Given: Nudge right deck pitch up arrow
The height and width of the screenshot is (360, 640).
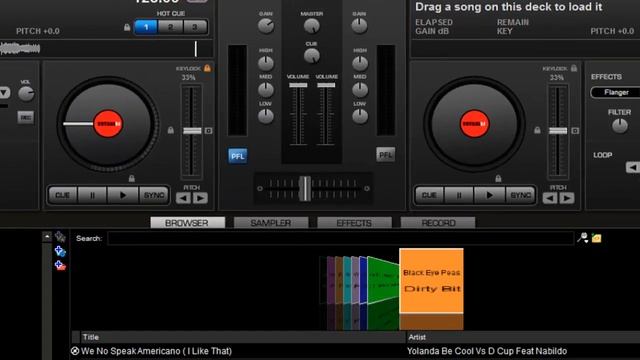Looking at the screenshot, I should click(x=567, y=198).
